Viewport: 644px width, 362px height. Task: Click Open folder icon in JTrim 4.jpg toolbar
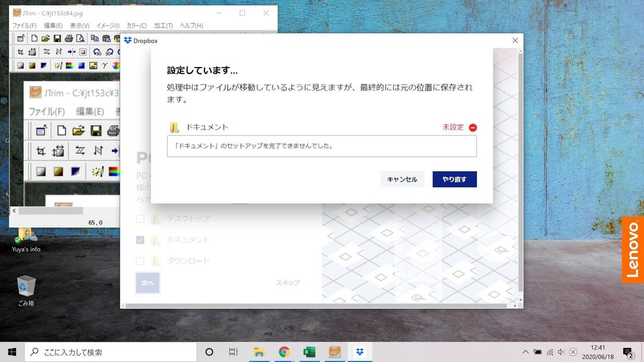coord(46,39)
